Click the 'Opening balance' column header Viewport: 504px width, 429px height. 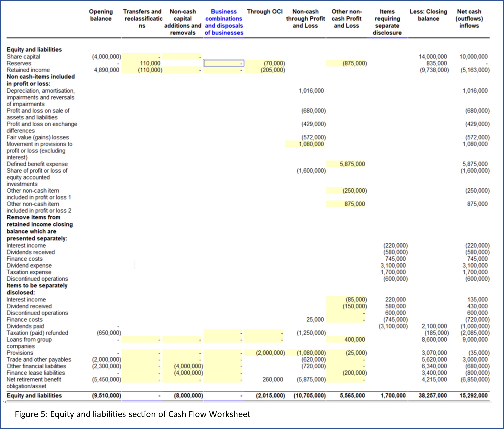[101, 15]
